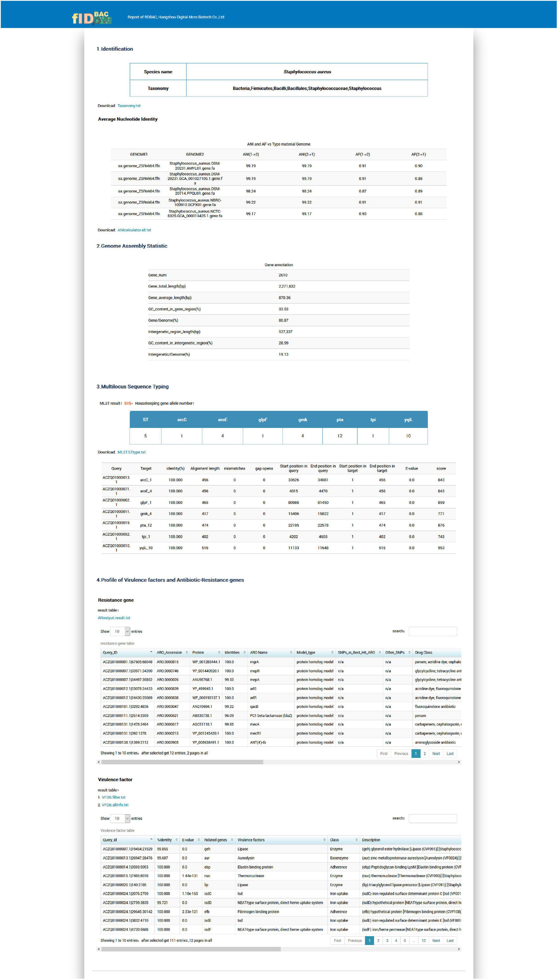Download MLST.STtype.txt file
Screen dimensions: 558x980
click(132, 452)
